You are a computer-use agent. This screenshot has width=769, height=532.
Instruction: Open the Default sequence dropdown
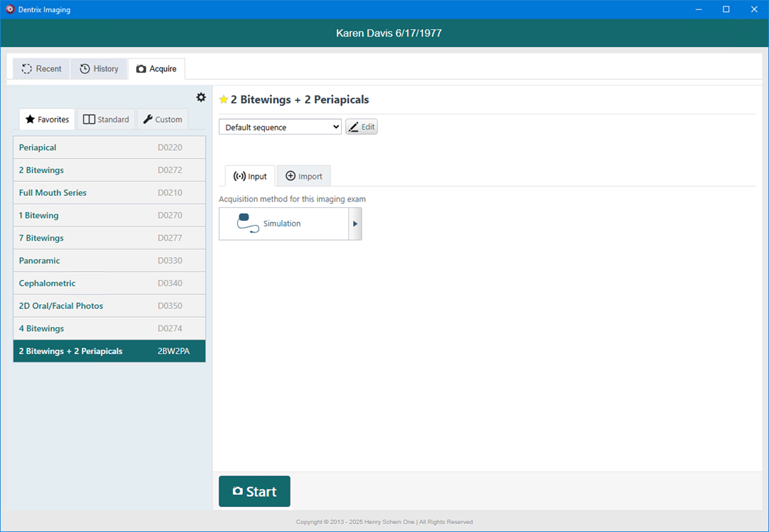pyautogui.click(x=280, y=127)
